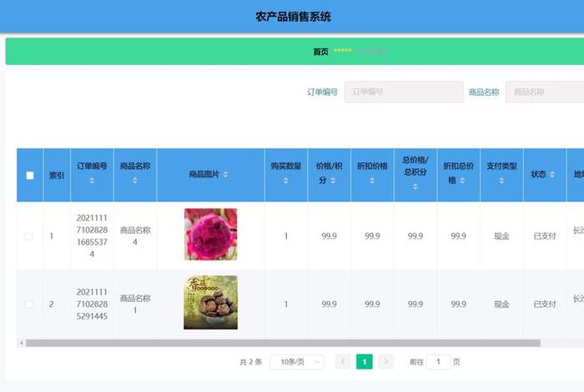This screenshot has height=392, width=584.
Task: Go to previous page arrow
Action: [343, 361]
